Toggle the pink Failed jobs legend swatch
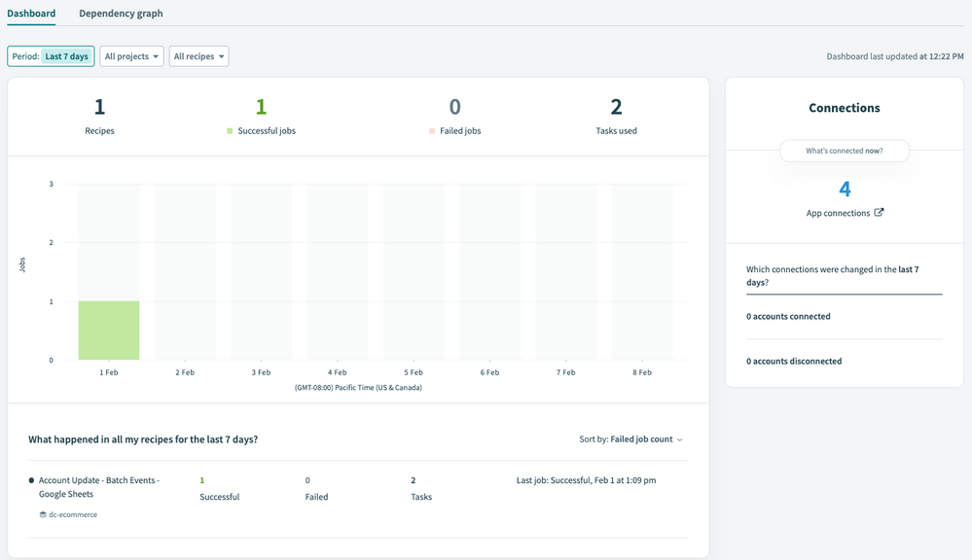Viewport: 972px width, 560px height. tap(432, 131)
